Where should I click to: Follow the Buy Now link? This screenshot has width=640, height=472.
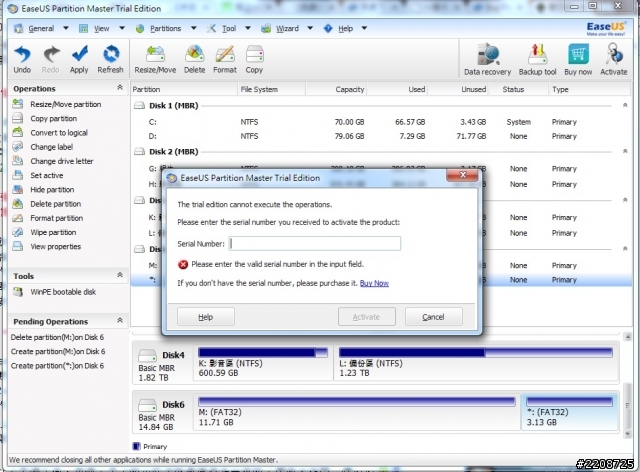374,283
